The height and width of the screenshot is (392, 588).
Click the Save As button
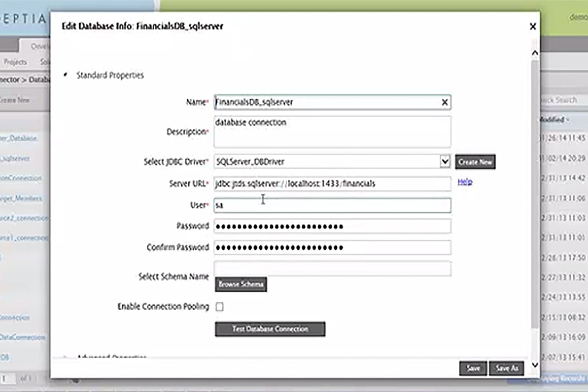507,368
